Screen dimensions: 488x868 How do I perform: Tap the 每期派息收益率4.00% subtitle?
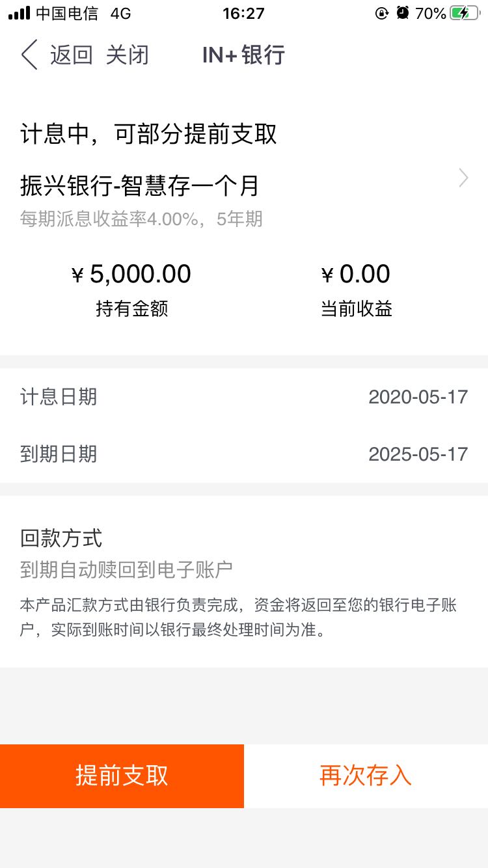click(109, 219)
